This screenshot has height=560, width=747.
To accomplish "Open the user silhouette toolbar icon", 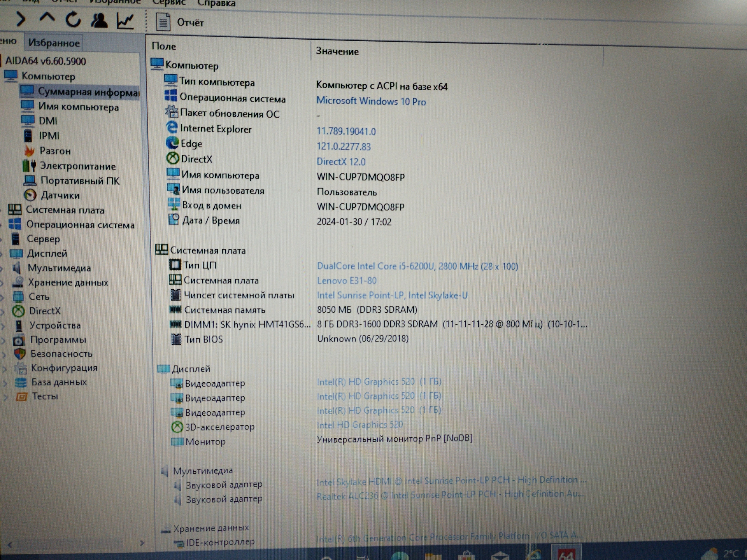I will click(x=99, y=20).
